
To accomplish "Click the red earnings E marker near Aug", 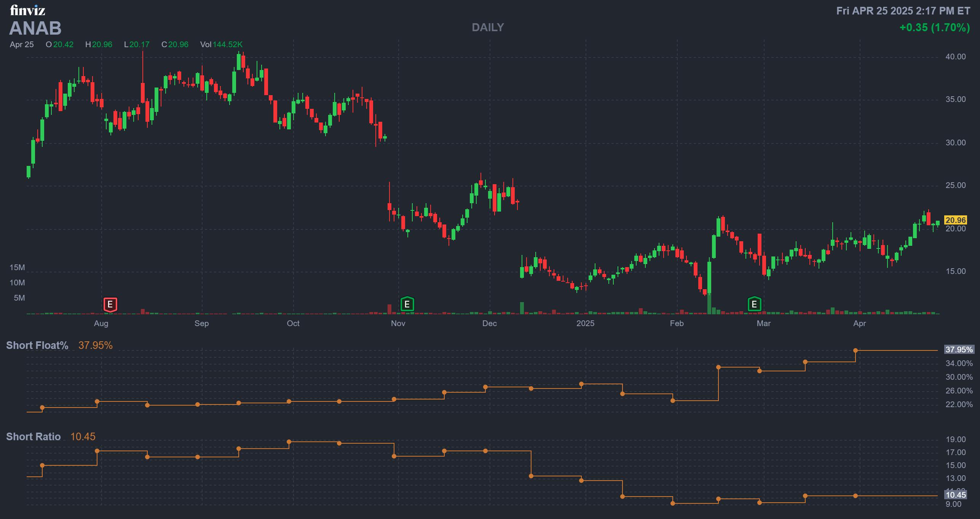I will 110,304.
